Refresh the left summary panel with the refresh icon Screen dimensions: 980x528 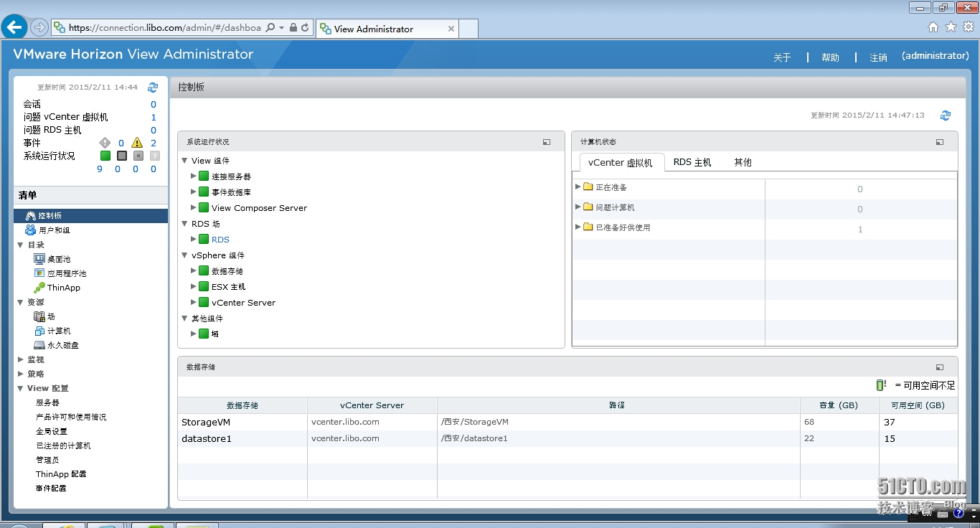[153, 88]
